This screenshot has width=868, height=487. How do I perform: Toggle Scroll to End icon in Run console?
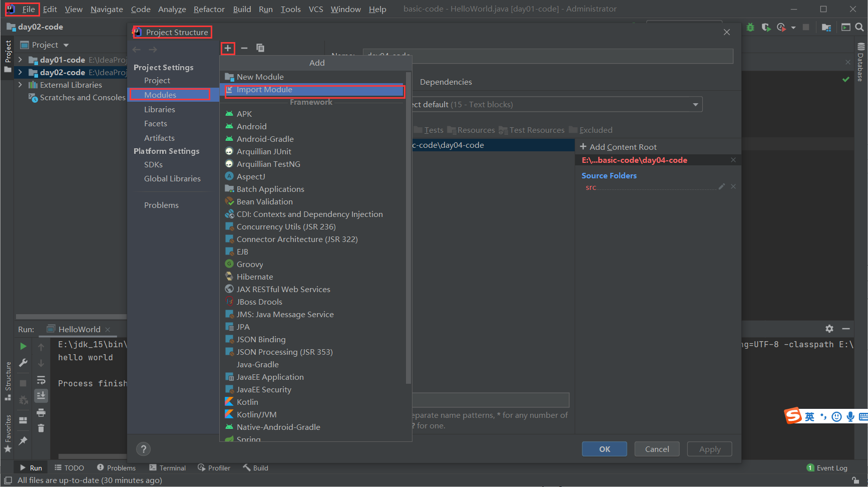click(41, 396)
